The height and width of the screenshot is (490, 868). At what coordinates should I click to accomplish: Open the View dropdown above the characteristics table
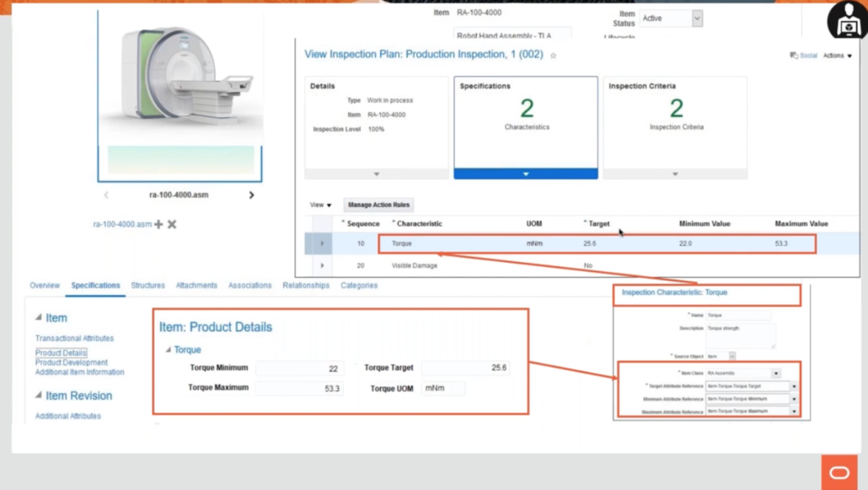(x=319, y=205)
